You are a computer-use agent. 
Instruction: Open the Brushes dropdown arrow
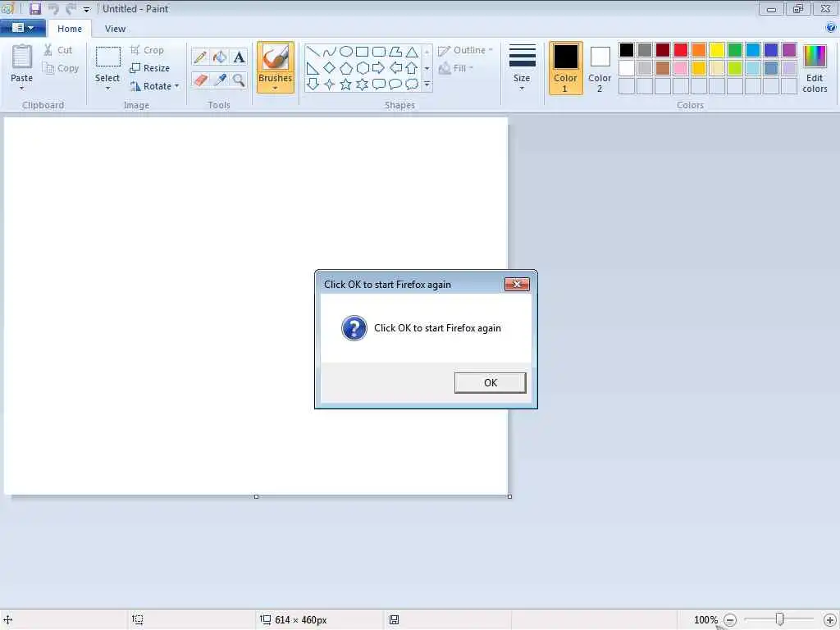(x=275, y=89)
